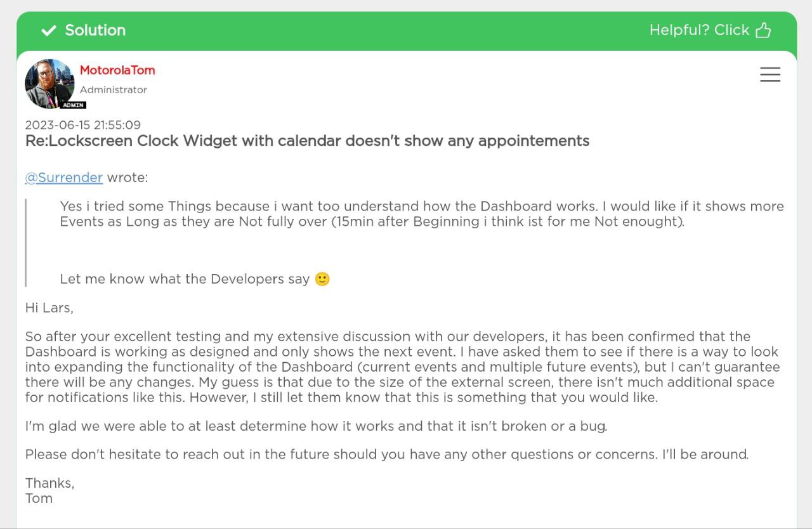Screen dimensions: 812x529
Task: Select the Solution label in green header
Action: click(95, 30)
